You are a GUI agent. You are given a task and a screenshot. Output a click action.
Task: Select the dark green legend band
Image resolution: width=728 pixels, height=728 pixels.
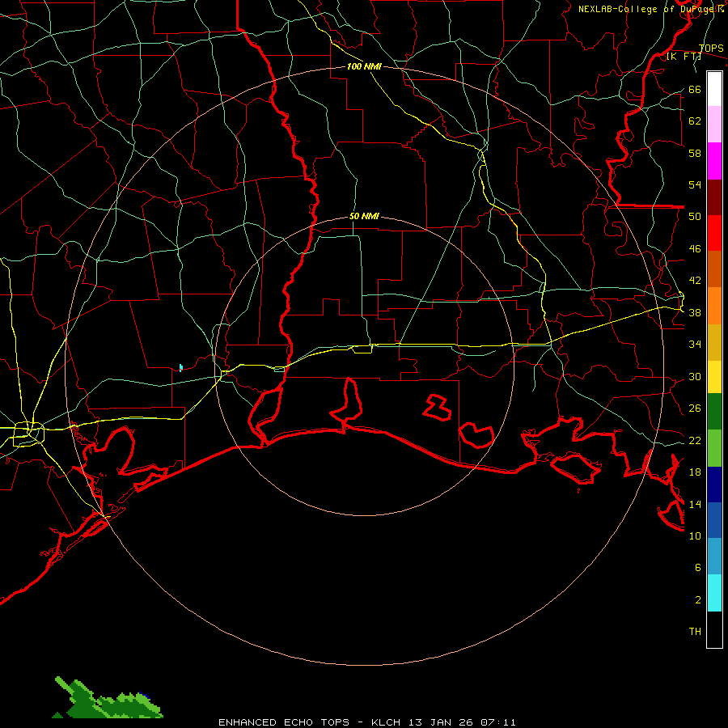coord(714,412)
